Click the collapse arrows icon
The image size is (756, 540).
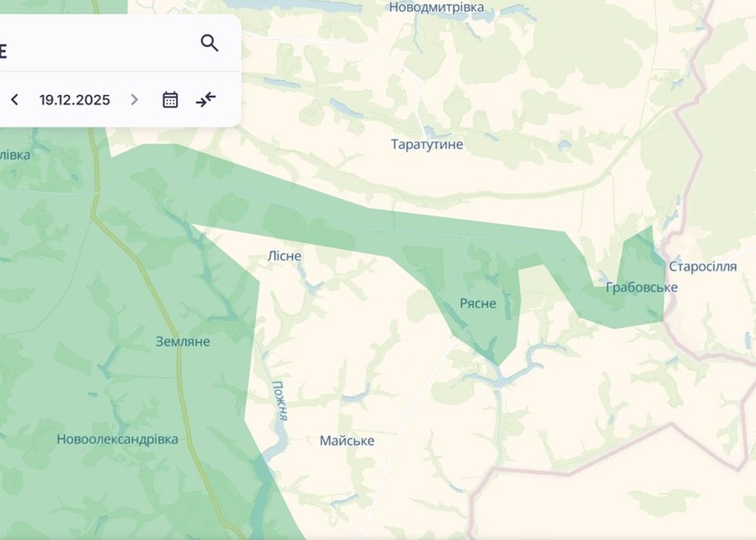pyautogui.click(x=206, y=100)
